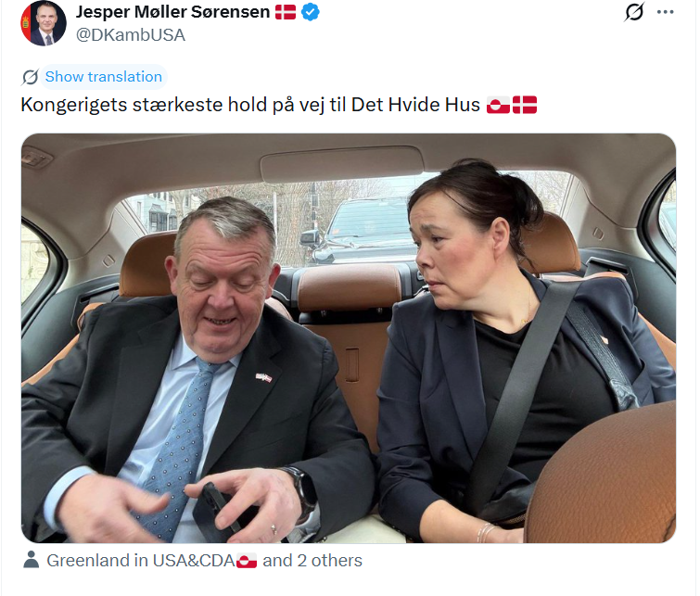The image size is (700, 596).
Task: Click the Danish flag emoji beside the author name
Action: [x=286, y=12]
